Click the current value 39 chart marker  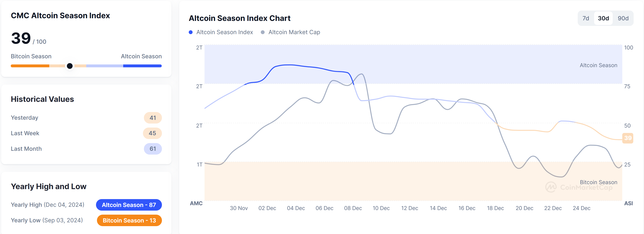[x=628, y=138]
